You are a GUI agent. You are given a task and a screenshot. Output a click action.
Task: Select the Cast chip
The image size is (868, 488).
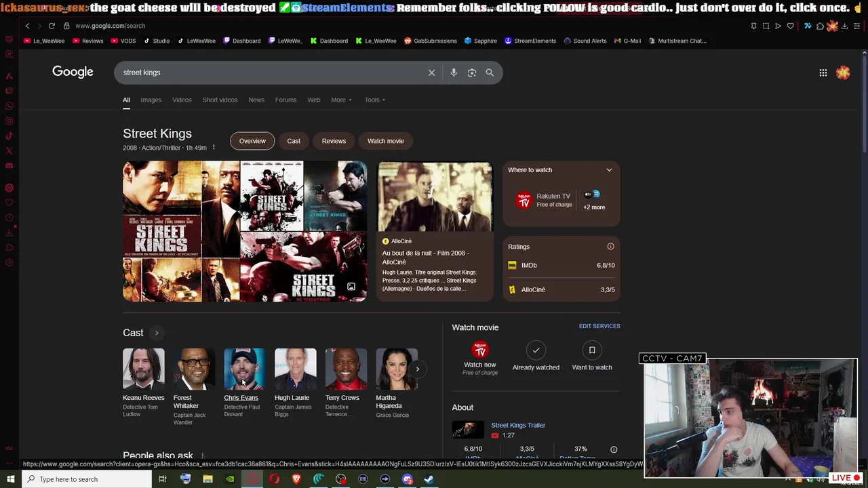click(294, 141)
